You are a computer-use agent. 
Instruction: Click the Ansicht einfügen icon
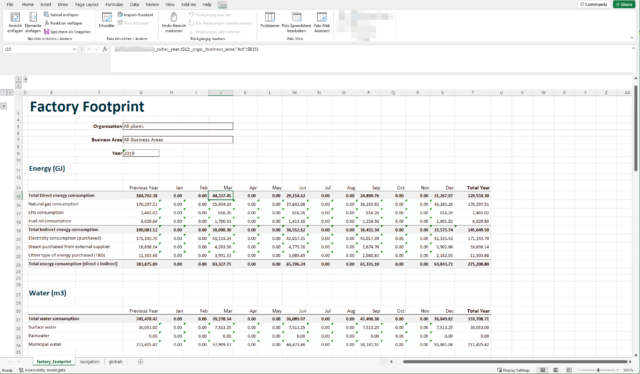(x=15, y=22)
